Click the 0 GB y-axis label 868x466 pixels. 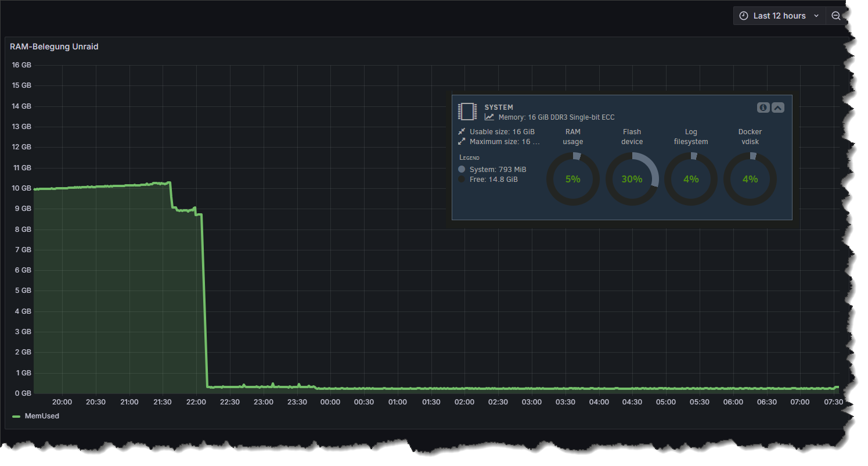(23, 393)
